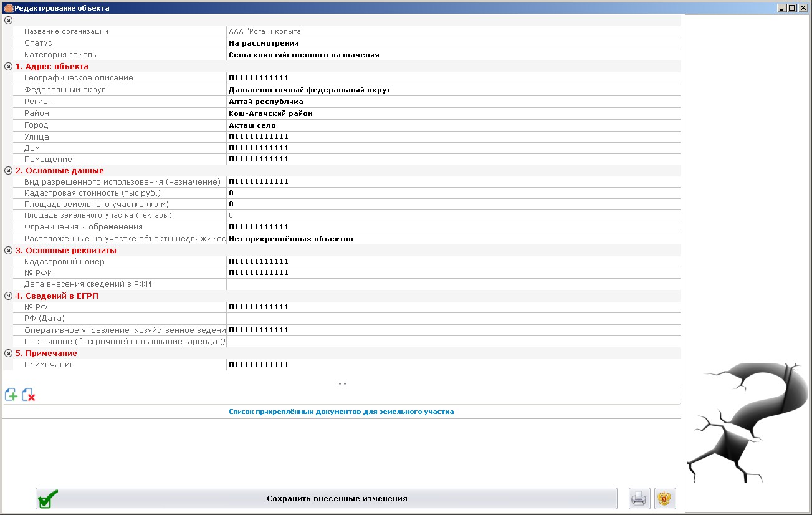Edit the Помещение field value

point(454,159)
